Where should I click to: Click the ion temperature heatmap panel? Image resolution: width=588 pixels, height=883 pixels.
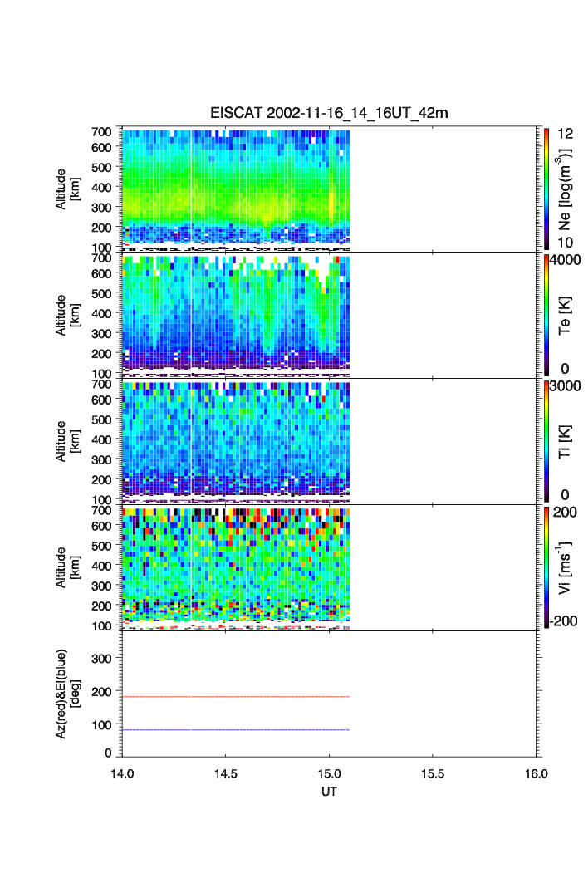pos(235,440)
